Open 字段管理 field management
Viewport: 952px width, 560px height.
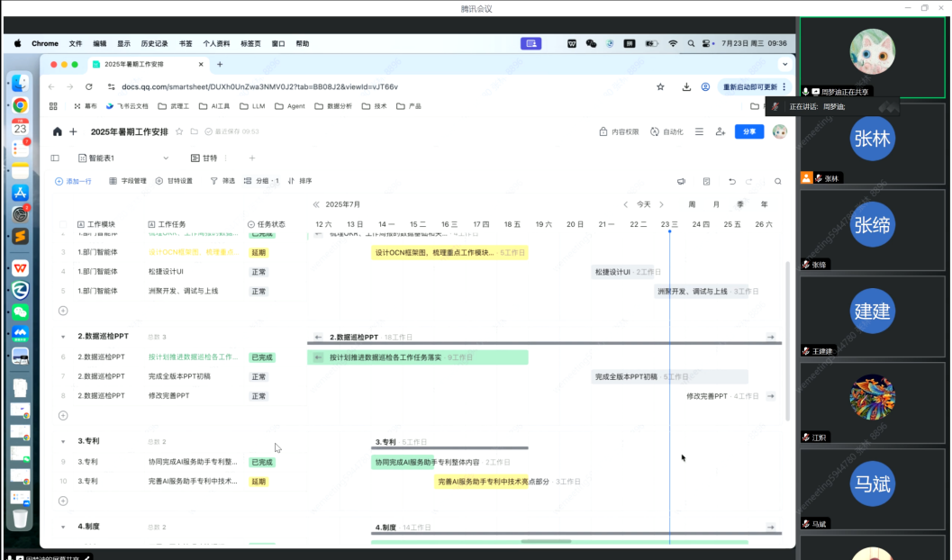pyautogui.click(x=128, y=181)
